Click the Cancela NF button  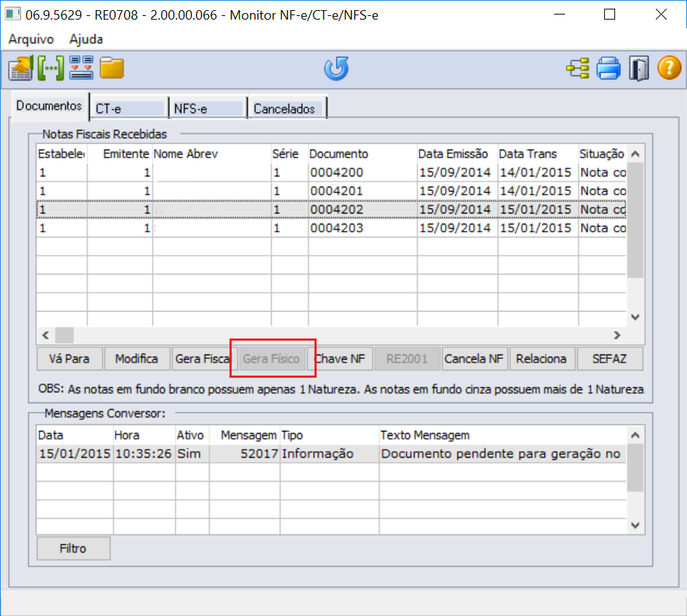point(474,359)
